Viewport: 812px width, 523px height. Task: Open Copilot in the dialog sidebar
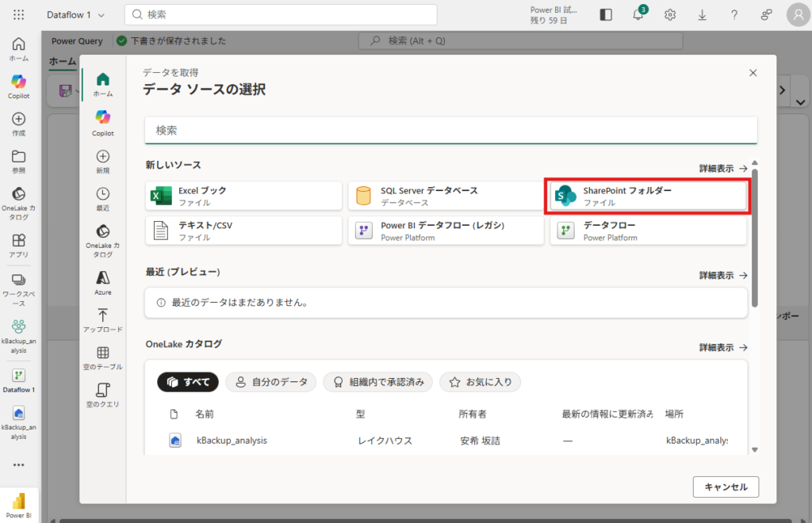(103, 122)
